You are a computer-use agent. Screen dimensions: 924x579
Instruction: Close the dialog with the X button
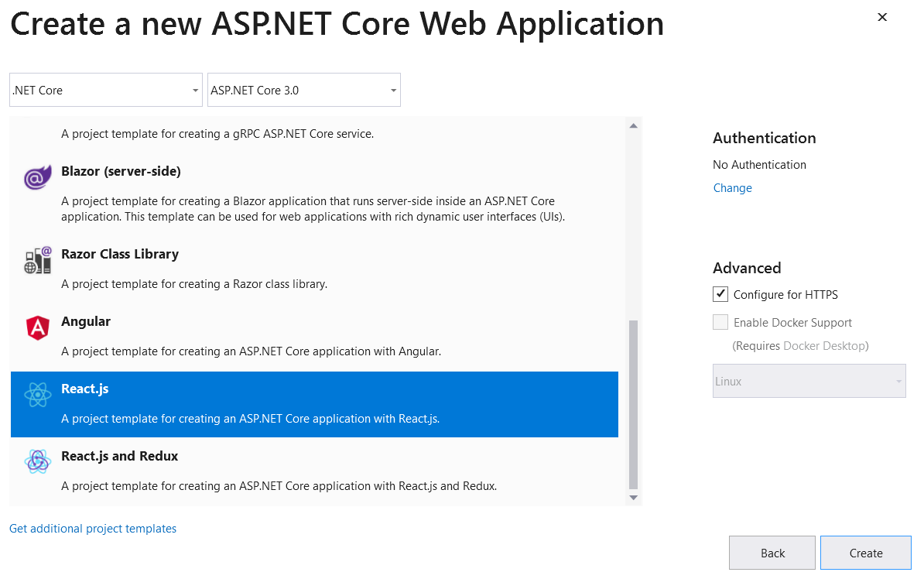(x=881, y=17)
